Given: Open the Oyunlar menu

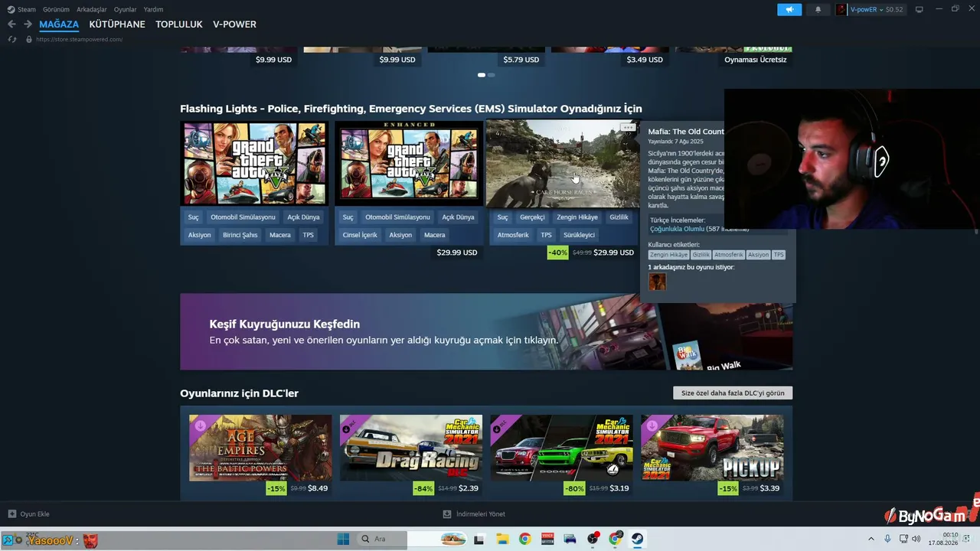Looking at the screenshot, I should [126, 9].
